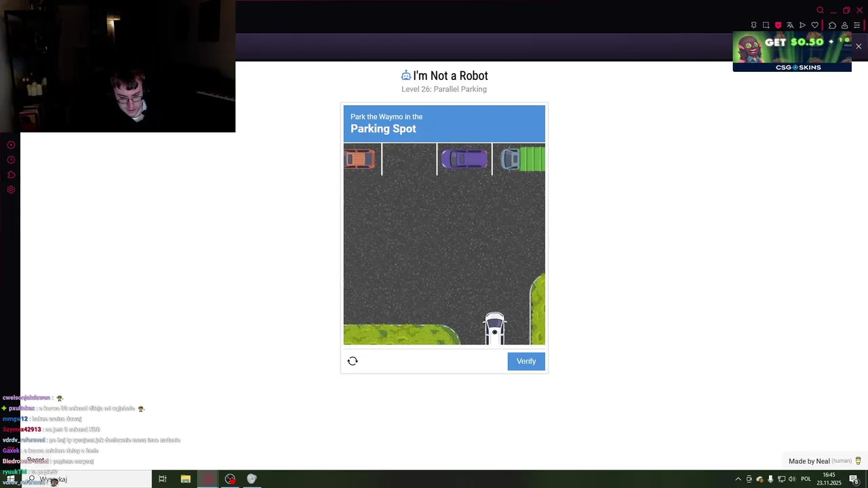Screen dimensions: 868x488
Task: Open the user profile icon
Action: coord(844,25)
